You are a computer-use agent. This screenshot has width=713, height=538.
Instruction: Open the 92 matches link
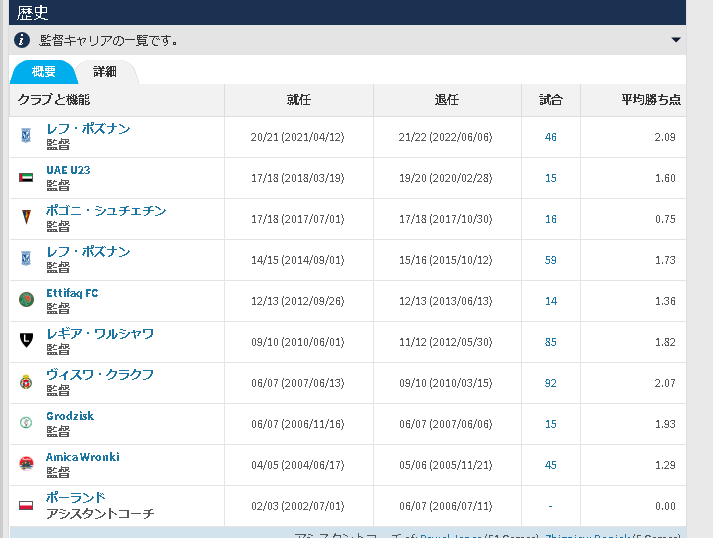551,382
